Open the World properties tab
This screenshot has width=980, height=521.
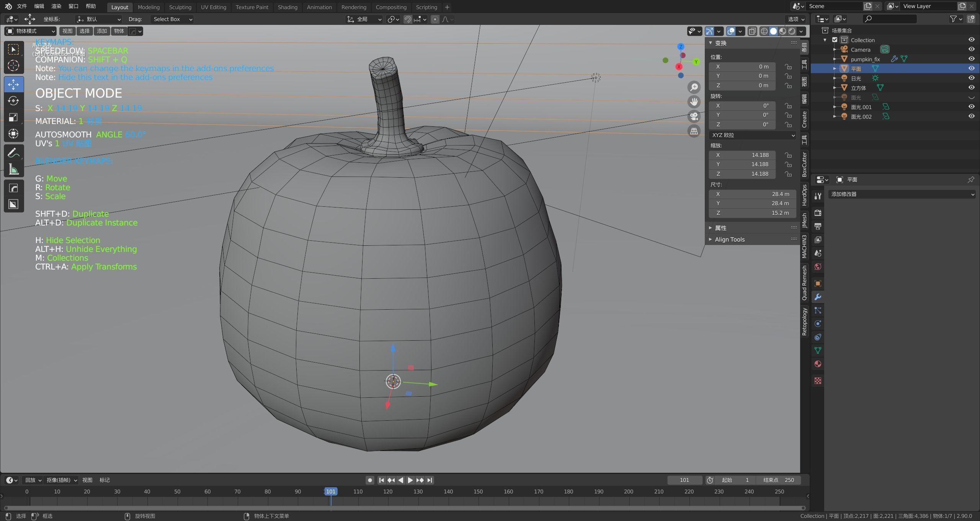pos(818,266)
